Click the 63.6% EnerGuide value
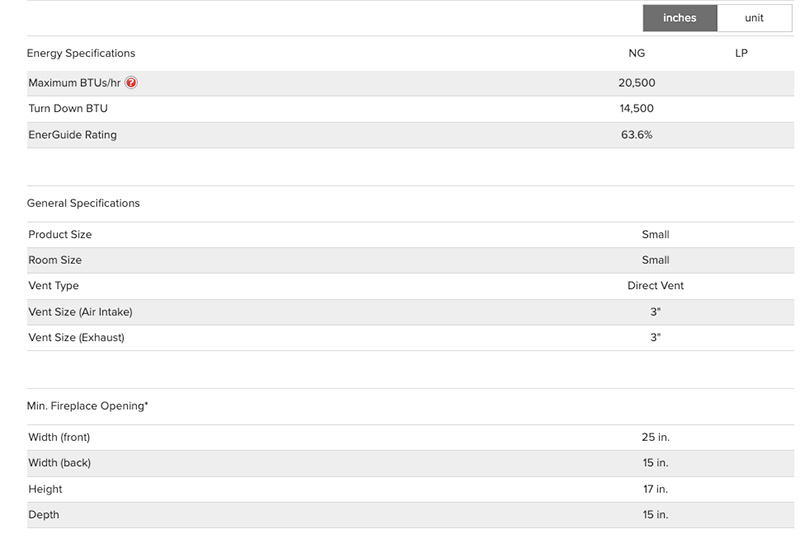Image resolution: width=800 pixels, height=543 pixels. tap(637, 135)
